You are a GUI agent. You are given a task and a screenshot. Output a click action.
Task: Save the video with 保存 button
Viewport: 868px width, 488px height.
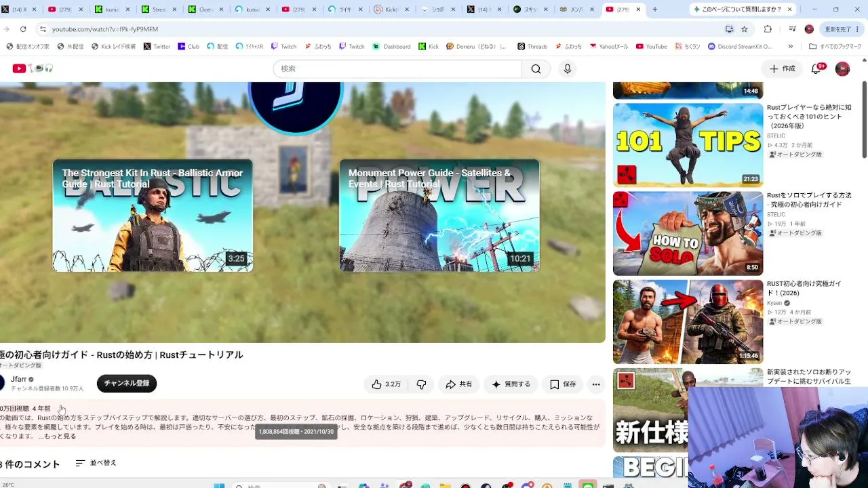point(563,384)
